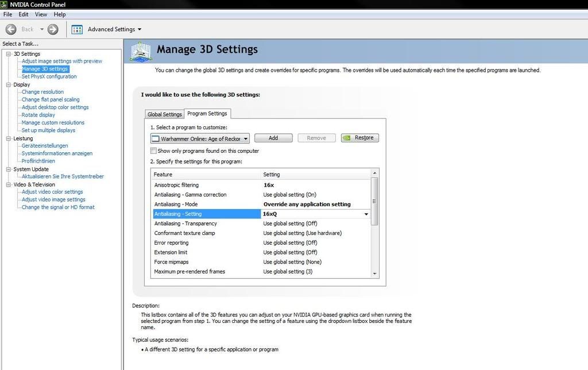Image resolution: width=588 pixels, height=370 pixels.
Task: Select Antialiasing - Transparency row
Action: tap(261, 223)
